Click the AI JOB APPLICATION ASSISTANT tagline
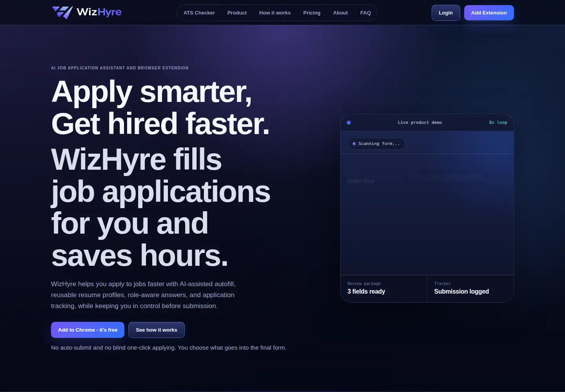Image resolution: width=565 pixels, height=392 pixels. pos(120,68)
